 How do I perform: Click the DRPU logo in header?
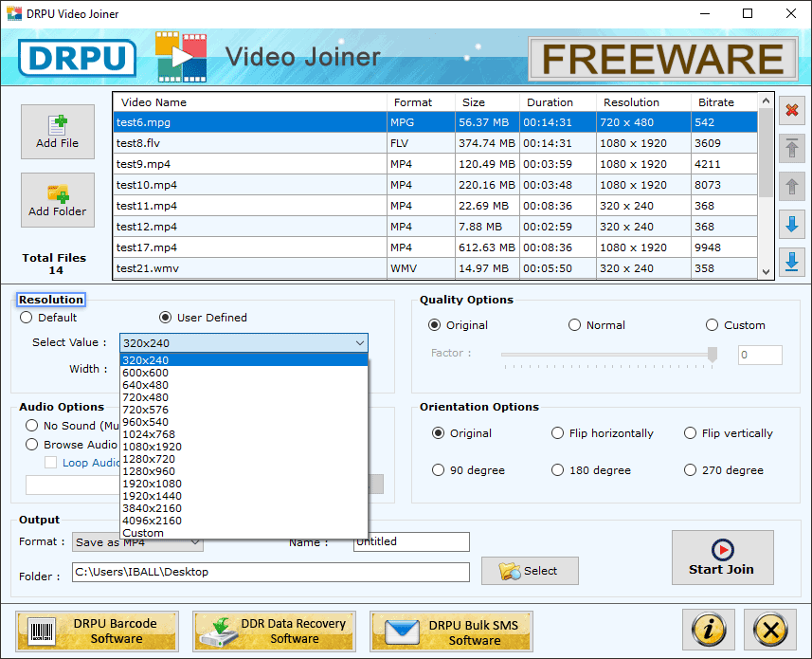78,58
